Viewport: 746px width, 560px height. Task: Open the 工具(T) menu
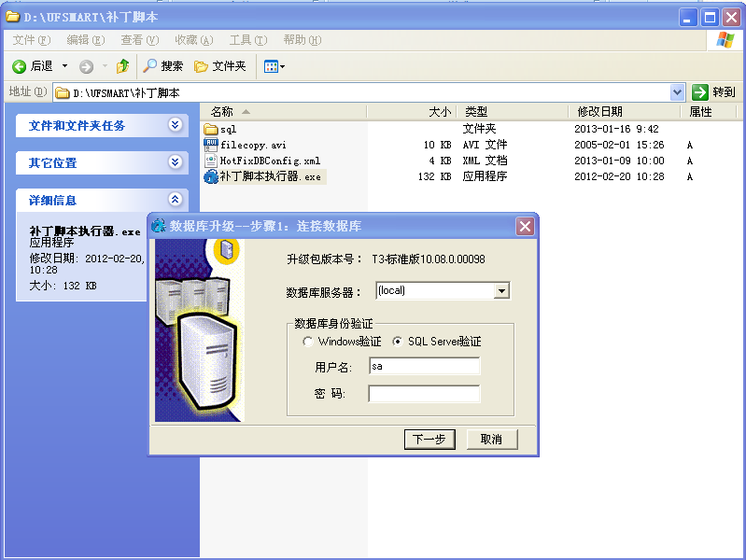248,40
